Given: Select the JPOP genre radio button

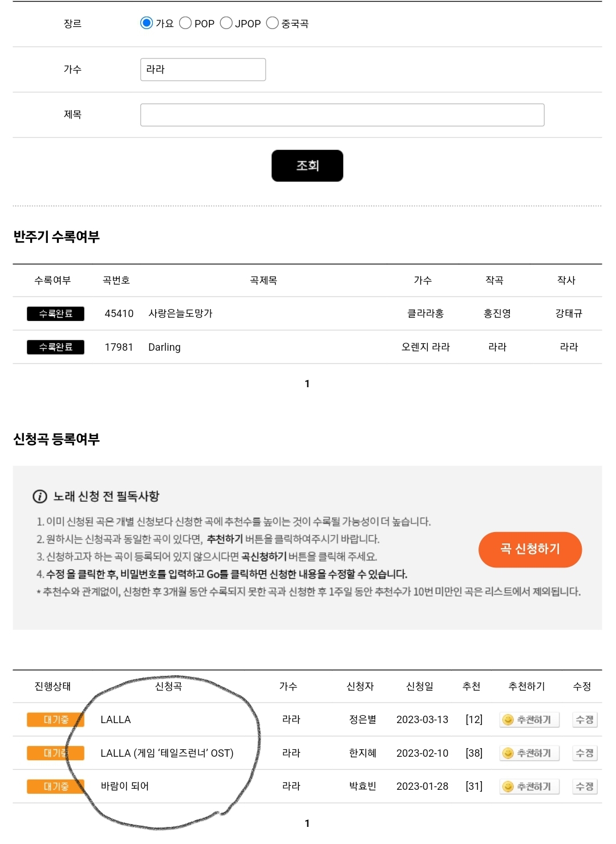Looking at the screenshot, I should click(x=226, y=23).
